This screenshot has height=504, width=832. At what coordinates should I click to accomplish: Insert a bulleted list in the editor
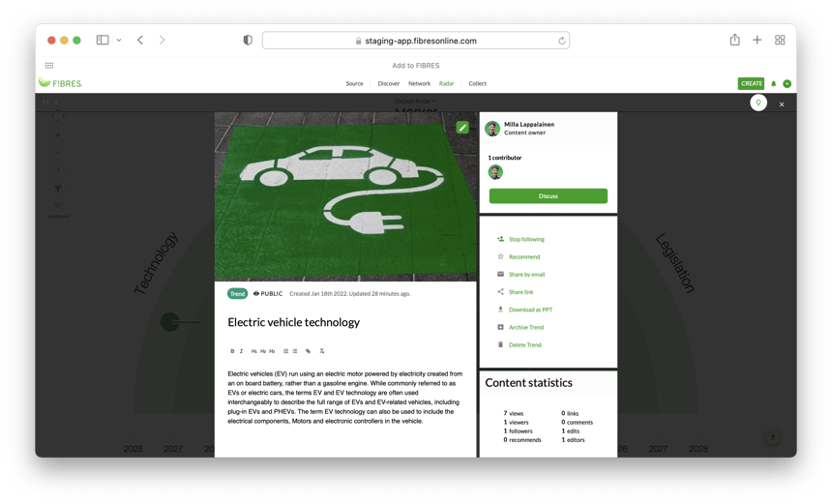294,351
